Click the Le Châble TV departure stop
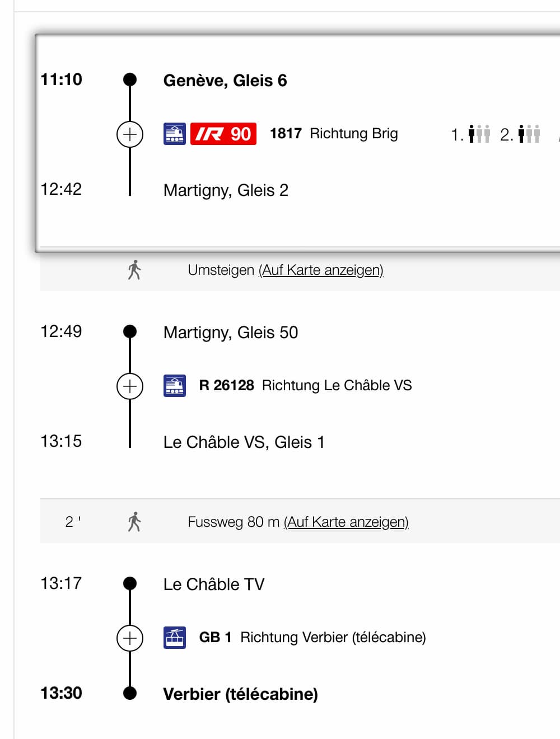The image size is (560, 739). (x=214, y=584)
